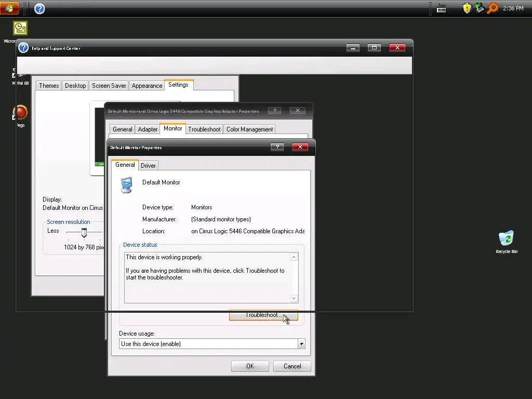The width and height of the screenshot is (532, 399).
Task: Click the orange magnifier tray icon
Action: 493,8
